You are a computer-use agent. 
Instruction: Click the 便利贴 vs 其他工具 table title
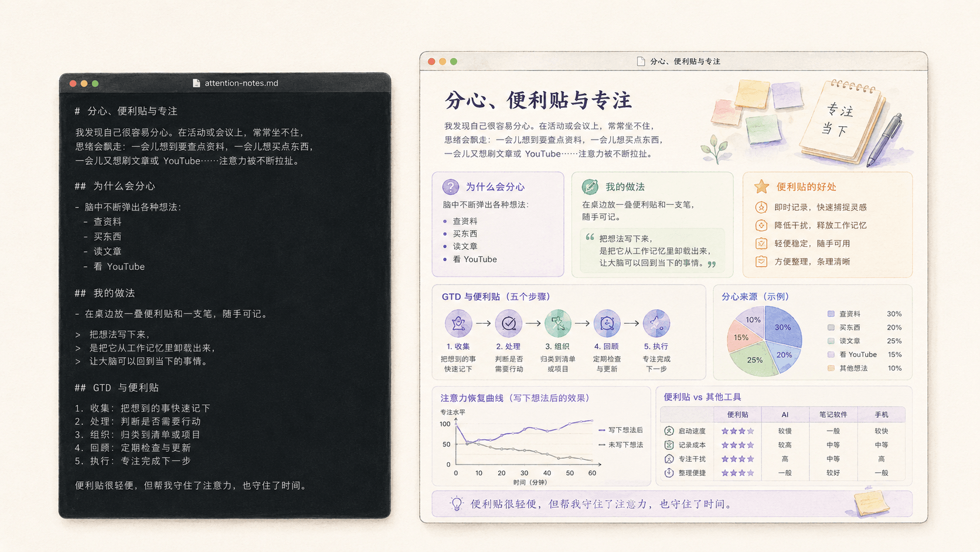click(x=702, y=397)
